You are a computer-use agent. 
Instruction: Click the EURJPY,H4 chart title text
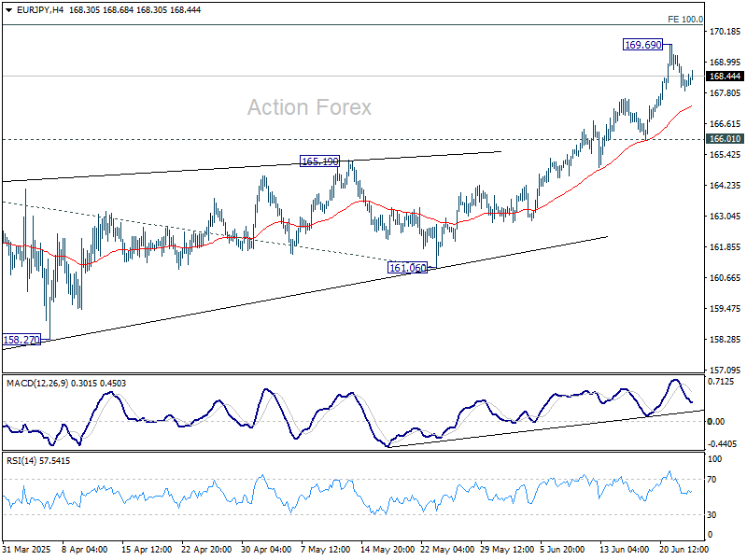(40, 10)
